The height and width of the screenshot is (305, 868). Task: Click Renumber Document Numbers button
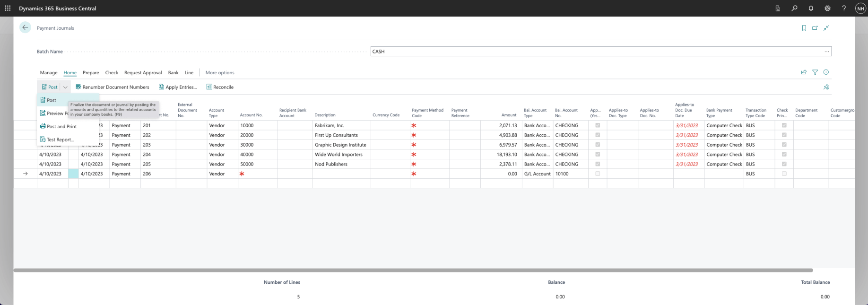pyautogui.click(x=113, y=87)
